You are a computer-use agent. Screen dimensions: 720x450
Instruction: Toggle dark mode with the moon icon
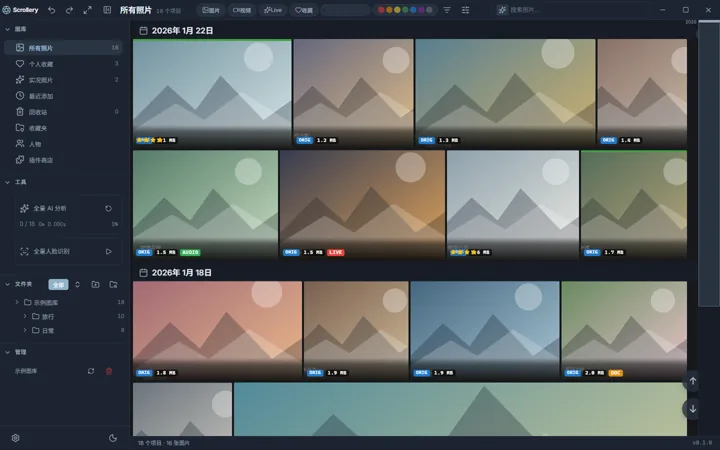coord(113,438)
